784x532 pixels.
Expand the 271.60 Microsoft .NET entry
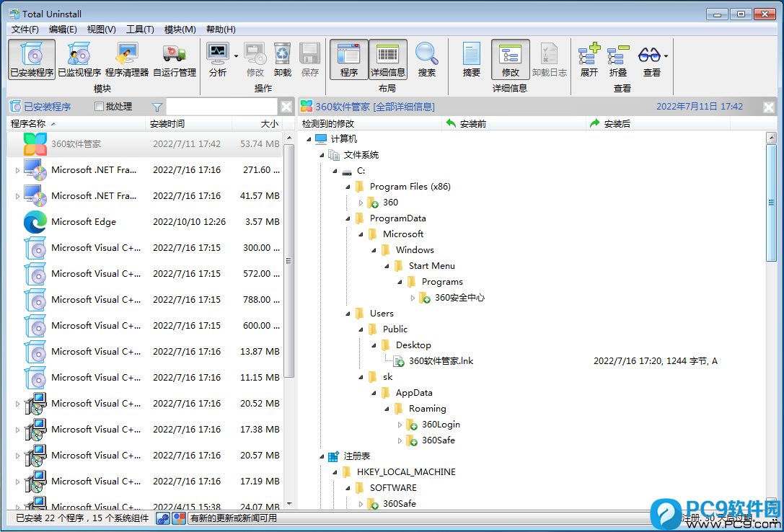17,170
